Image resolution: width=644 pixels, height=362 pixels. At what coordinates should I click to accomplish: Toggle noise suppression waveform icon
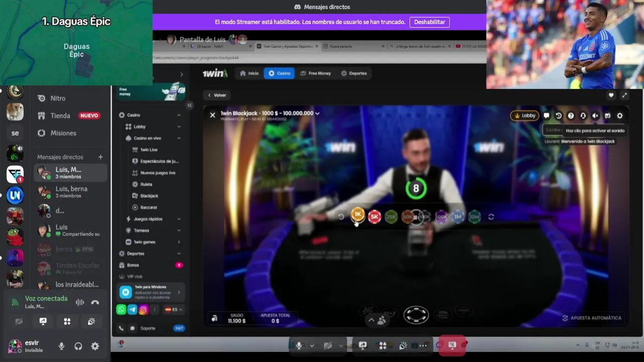(80, 302)
